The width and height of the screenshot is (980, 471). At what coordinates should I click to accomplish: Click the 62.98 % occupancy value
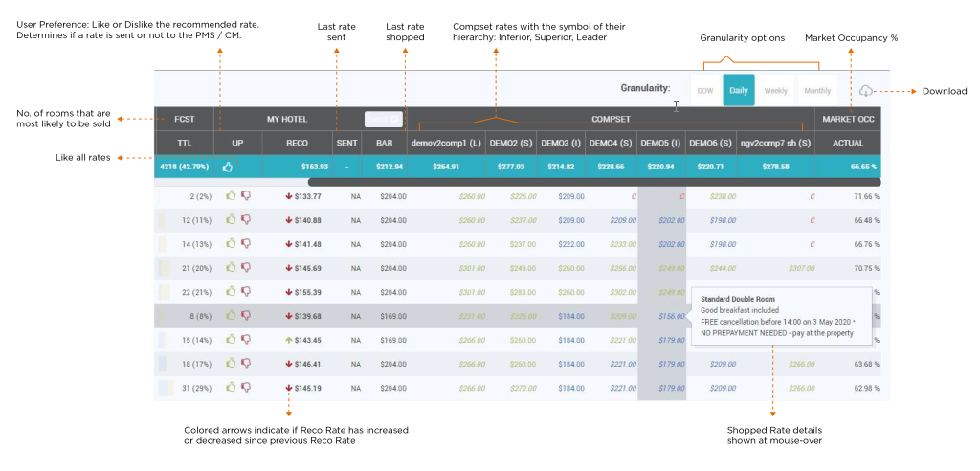click(866, 388)
